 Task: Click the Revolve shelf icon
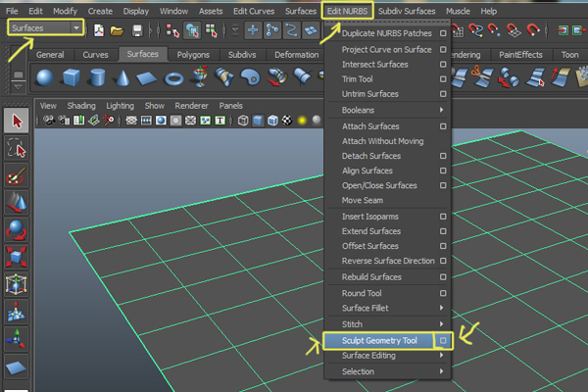pyautogui.click(x=200, y=76)
